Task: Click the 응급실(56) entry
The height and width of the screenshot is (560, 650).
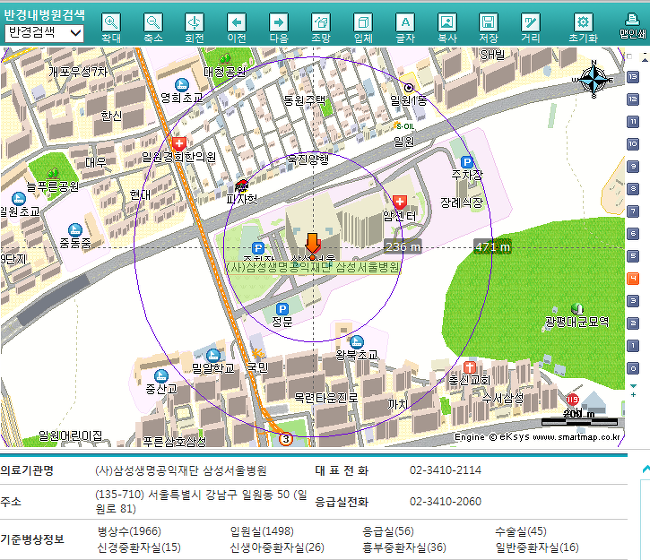Action: tap(388, 531)
